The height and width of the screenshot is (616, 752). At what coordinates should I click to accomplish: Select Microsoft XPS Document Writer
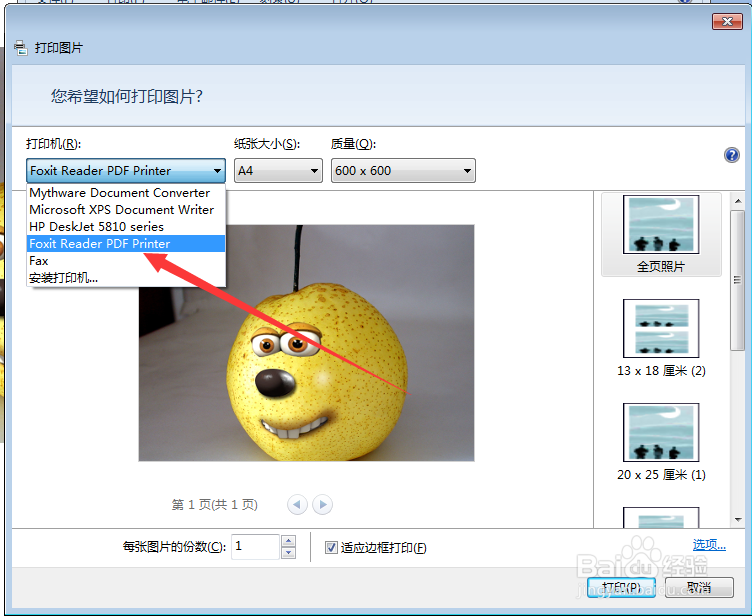pos(126,210)
